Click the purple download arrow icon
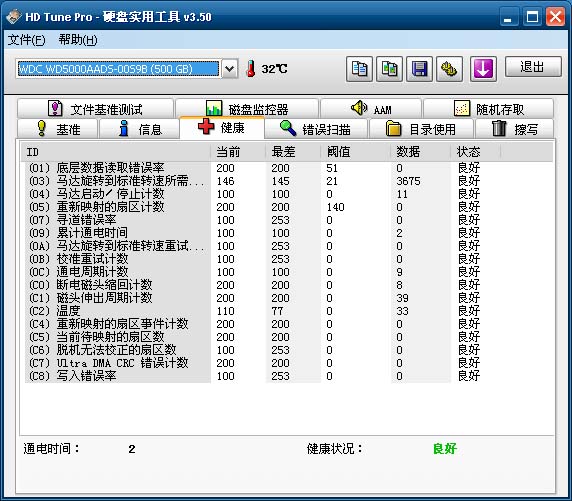The height and width of the screenshot is (501, 572). pos(483,69)
